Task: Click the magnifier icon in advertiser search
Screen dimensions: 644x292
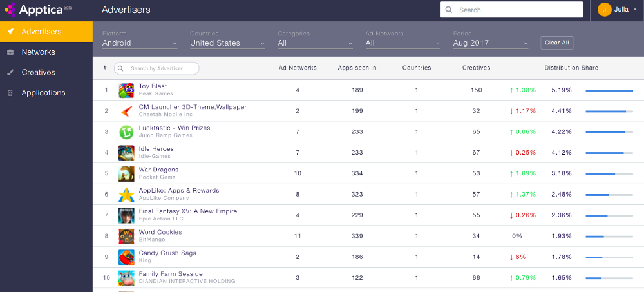Action: point(120,68)
